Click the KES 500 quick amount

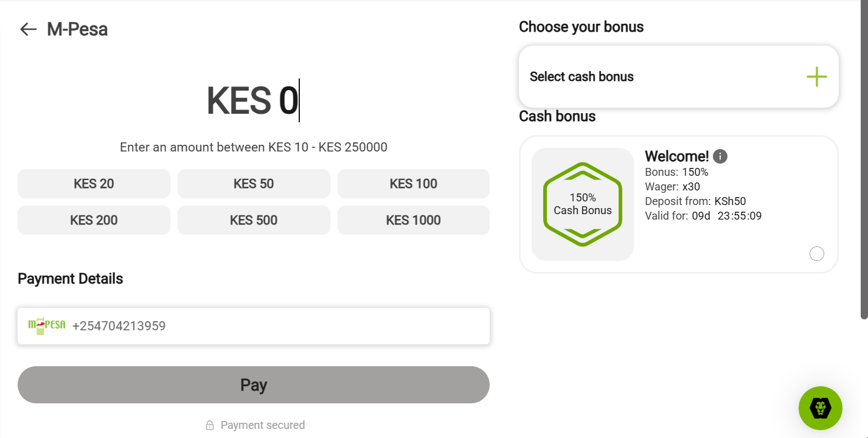[x=254, y=220]
